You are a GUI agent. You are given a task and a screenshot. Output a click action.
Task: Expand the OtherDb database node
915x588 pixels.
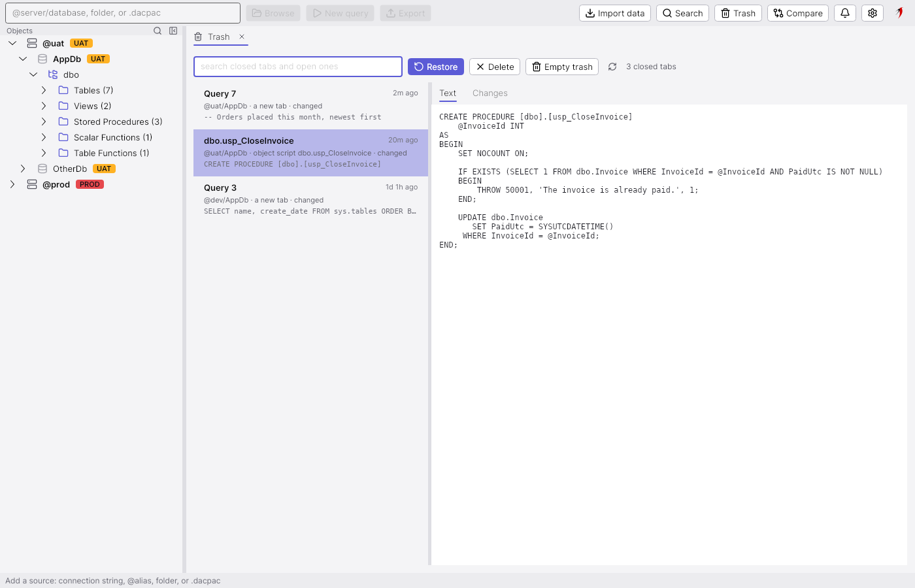[x=23, y=169]
